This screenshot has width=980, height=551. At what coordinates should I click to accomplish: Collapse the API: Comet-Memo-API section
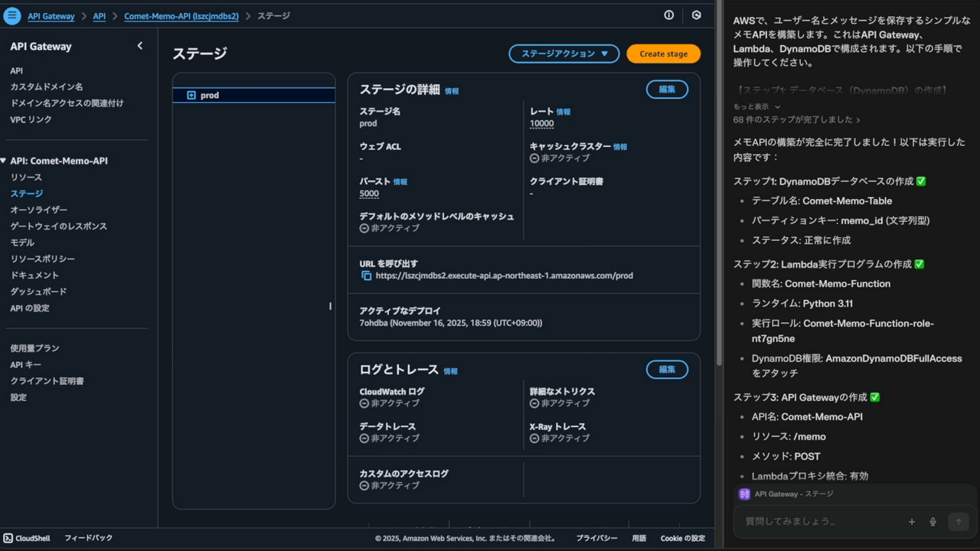(4, 161)
